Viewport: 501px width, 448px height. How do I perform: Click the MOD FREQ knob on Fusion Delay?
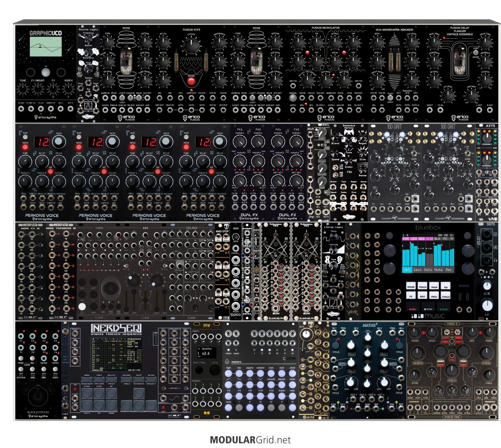(x=434, y=43)
